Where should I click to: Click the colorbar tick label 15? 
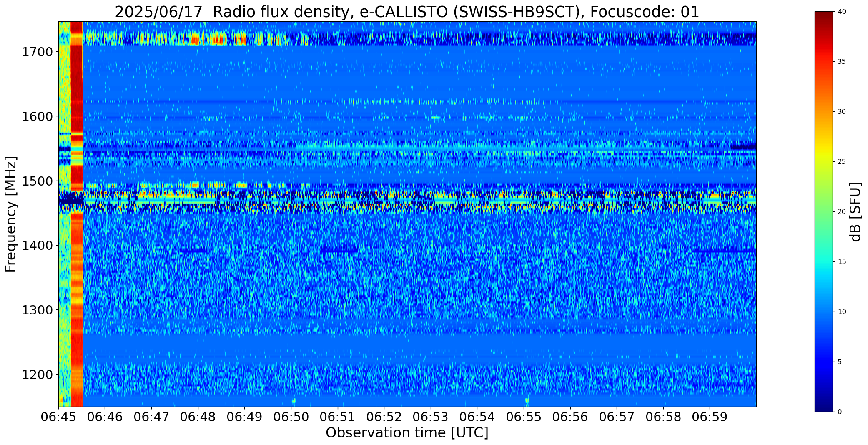tap(842, 262)
